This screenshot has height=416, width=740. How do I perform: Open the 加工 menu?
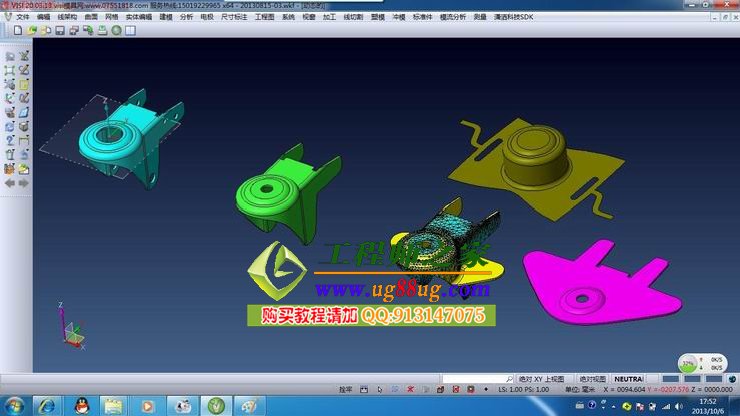(329, 17)
